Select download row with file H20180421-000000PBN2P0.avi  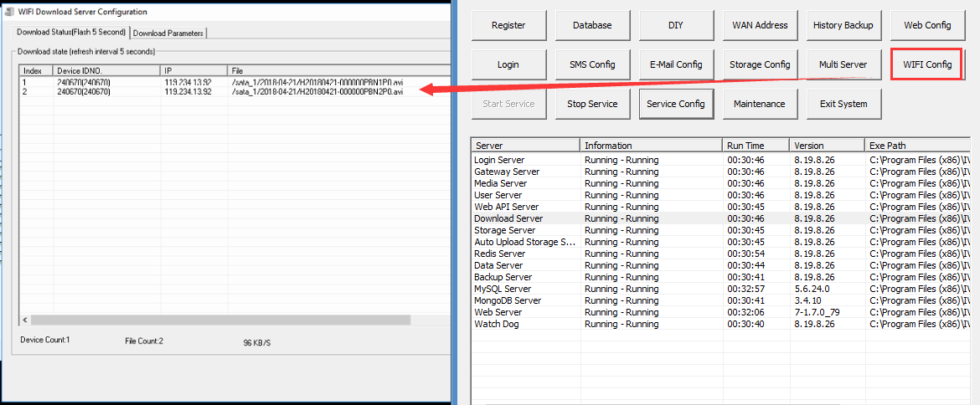(235, 92)
